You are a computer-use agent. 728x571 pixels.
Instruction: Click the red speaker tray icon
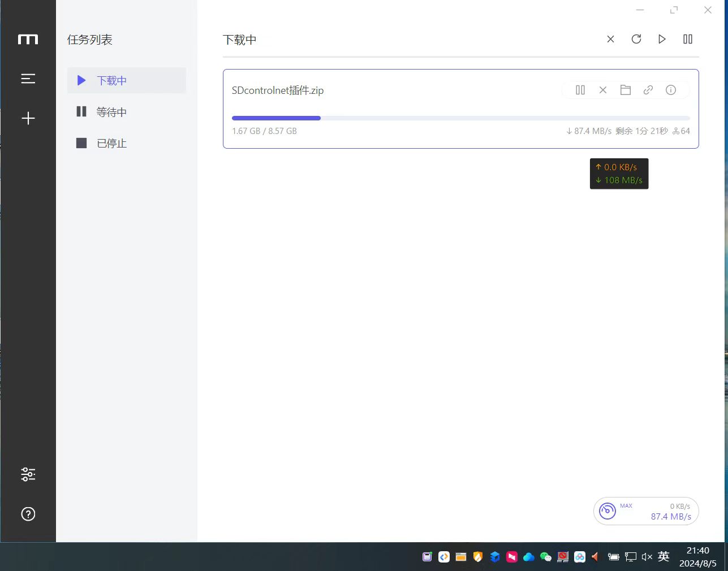[x=595, y=557]
